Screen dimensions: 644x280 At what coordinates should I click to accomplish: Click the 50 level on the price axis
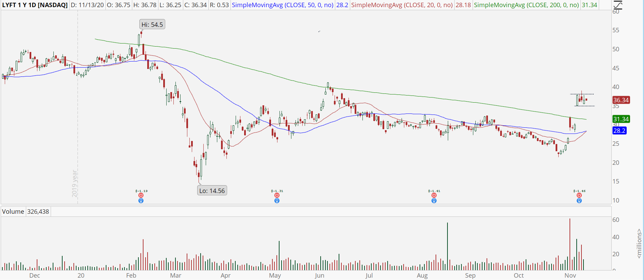coord(616,49)
